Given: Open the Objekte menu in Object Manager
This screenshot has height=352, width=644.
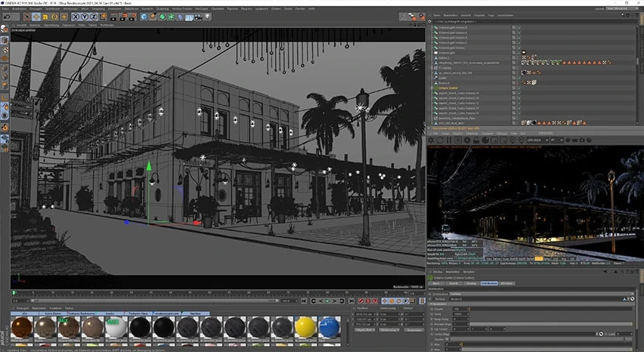Looking at the screenshot, I should (x=480, y=15).
